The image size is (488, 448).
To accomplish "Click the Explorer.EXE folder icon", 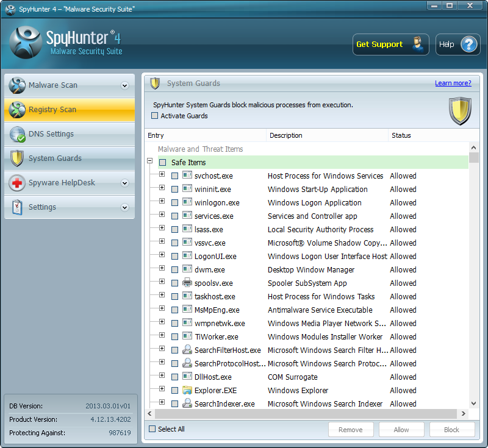I will coord(187,390).
